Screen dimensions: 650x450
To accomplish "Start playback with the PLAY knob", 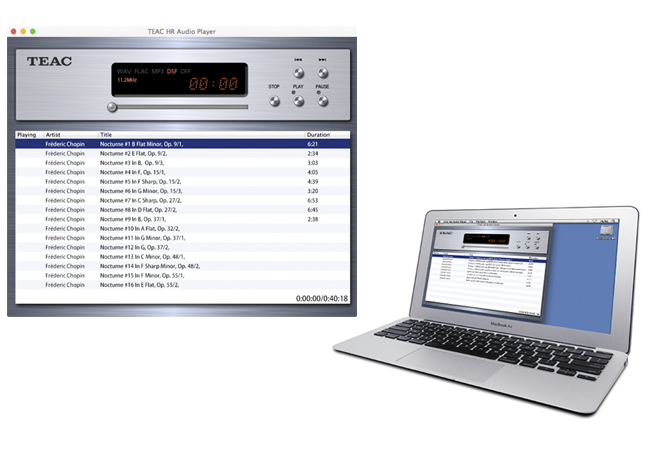I will (x=298, y=101).
